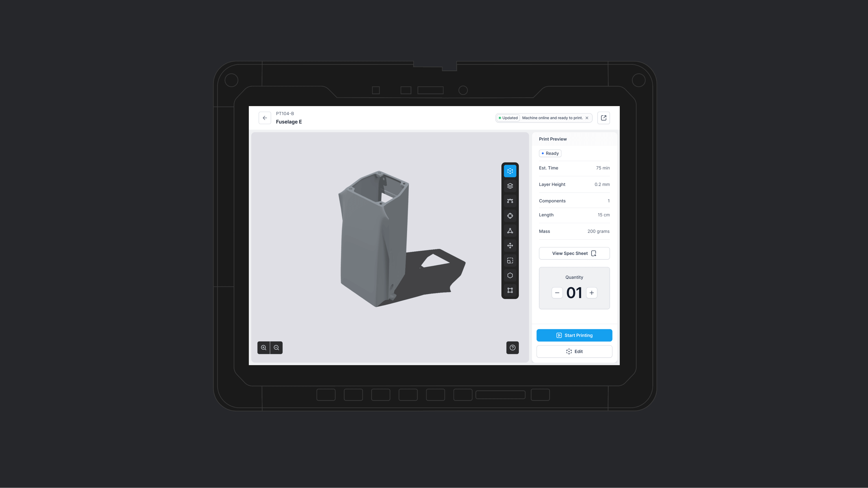This screenshot has height=488, width=868.
Task: Select the triangle vertices tool
Action: click(510, 231)
